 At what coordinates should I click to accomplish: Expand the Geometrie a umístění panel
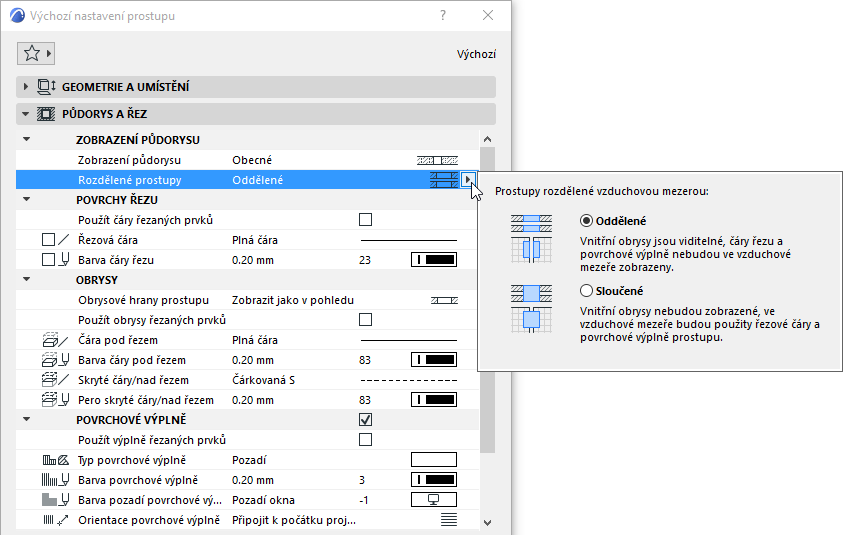click(x=25, y=87)
